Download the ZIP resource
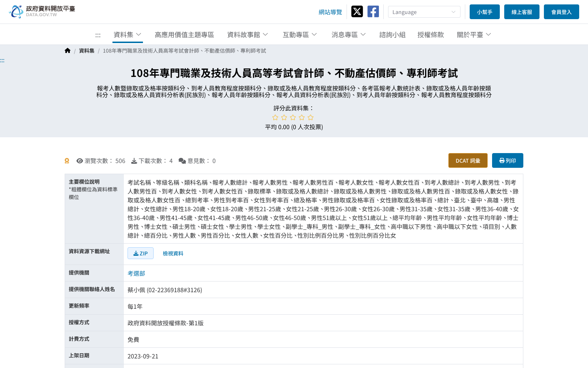This screenshot has height=368, width=588. coord(140,253)
